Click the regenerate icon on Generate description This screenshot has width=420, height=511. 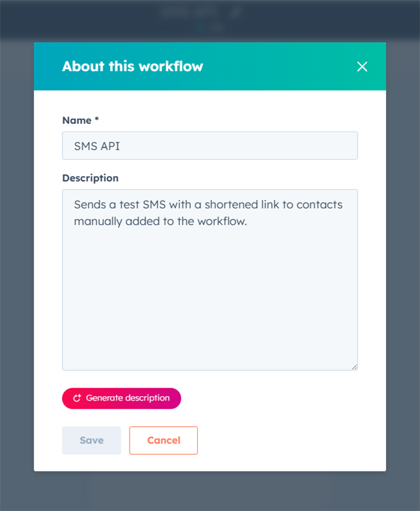[x=77, y=398]
